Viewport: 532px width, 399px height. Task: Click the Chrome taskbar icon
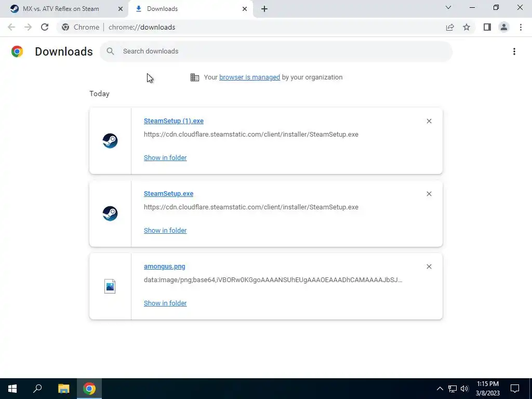click(89, 389)
